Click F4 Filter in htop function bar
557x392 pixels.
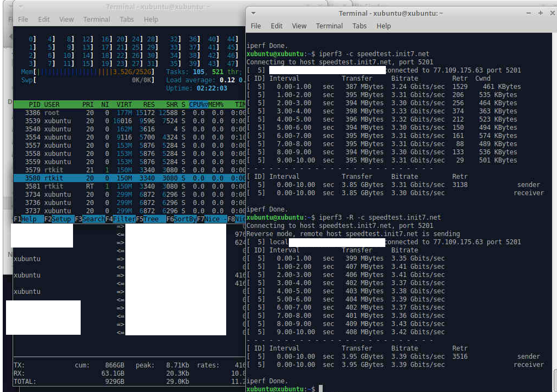click(x=120, y=219)
